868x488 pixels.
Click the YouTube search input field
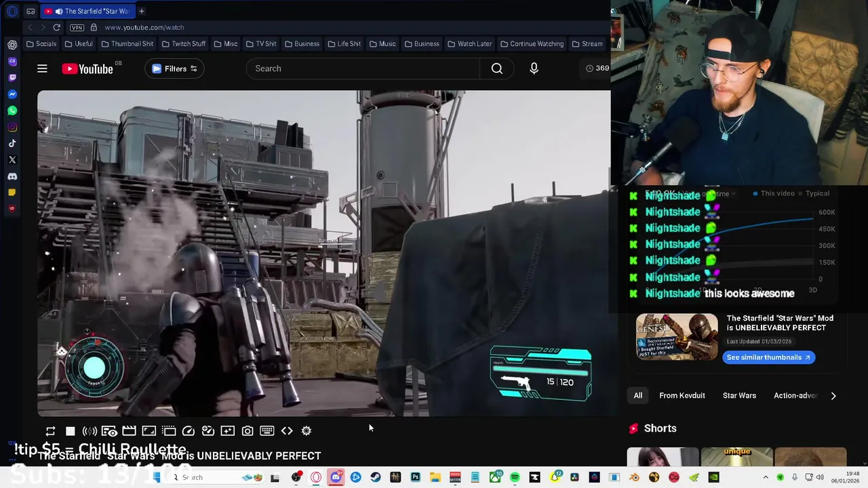(x=363, y=68)
